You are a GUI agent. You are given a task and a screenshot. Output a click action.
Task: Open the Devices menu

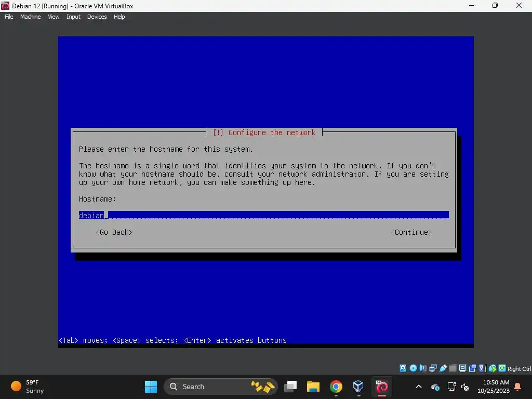tap(97, 17)
